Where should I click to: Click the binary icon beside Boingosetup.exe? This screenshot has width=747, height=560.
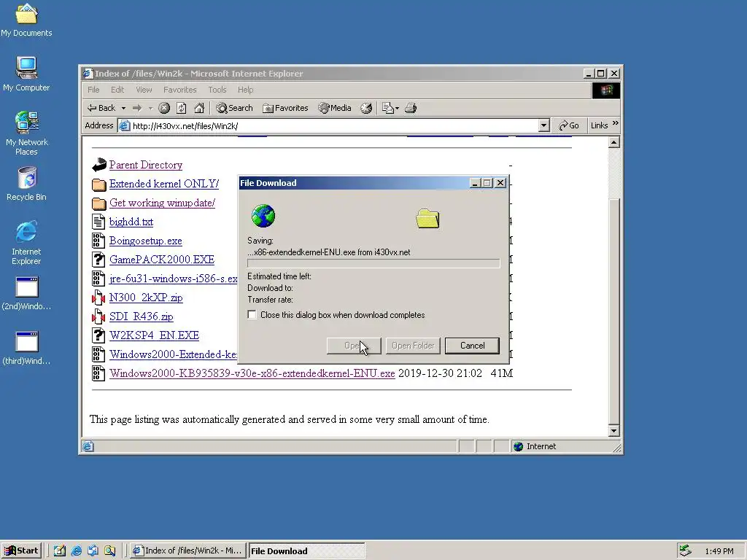pos(98,241)
